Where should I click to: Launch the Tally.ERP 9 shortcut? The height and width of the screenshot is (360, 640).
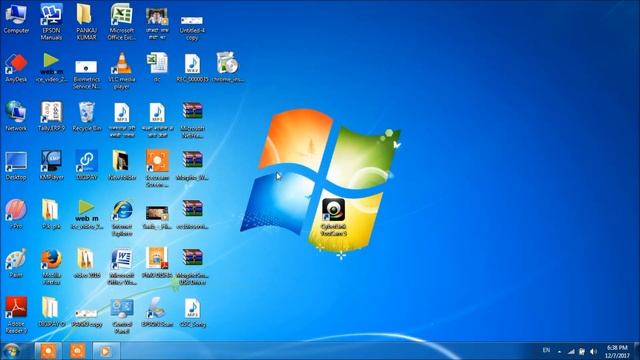[51, 116]
